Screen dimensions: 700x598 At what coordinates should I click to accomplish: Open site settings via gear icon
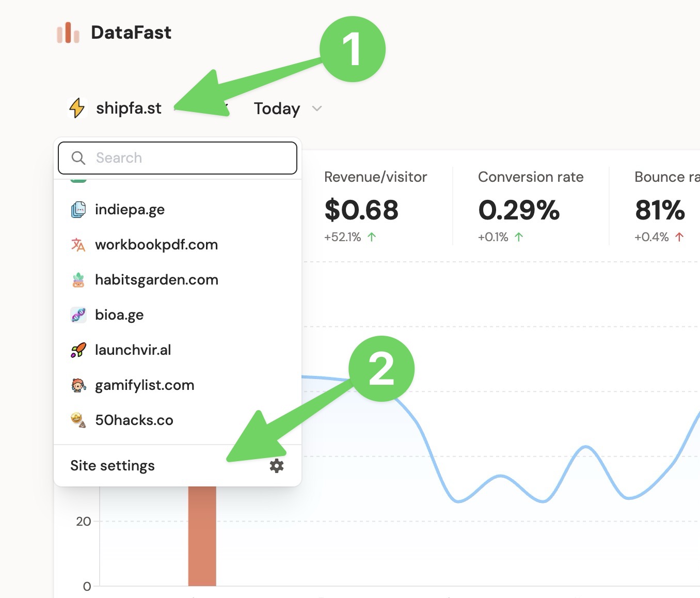click(x=277, y=466)
